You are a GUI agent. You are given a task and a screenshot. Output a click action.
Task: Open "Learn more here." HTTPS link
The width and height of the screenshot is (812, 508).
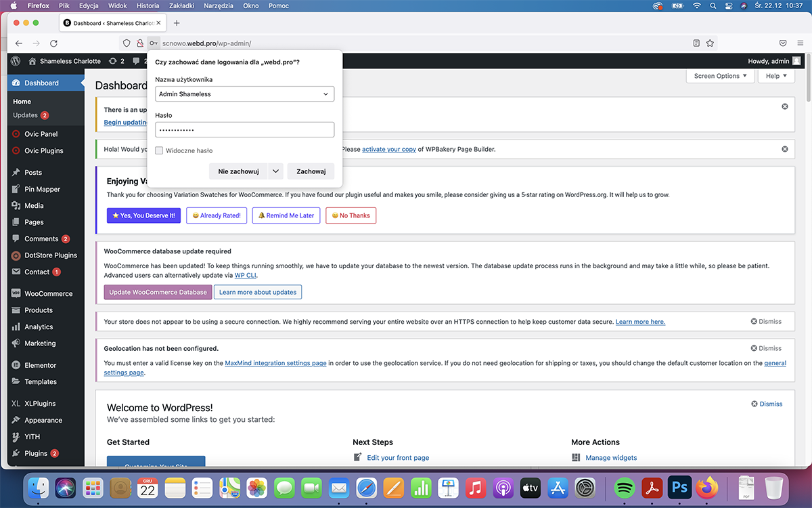[x=640, y=322]
